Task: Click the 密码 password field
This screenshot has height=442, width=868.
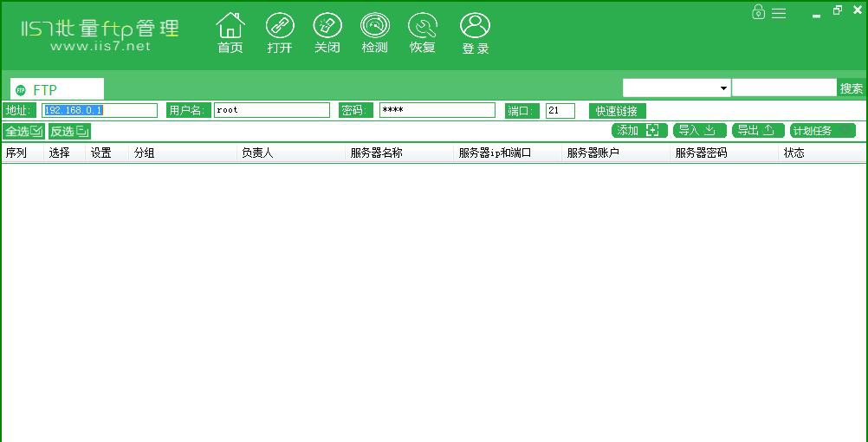Action: tap(437, 110)
